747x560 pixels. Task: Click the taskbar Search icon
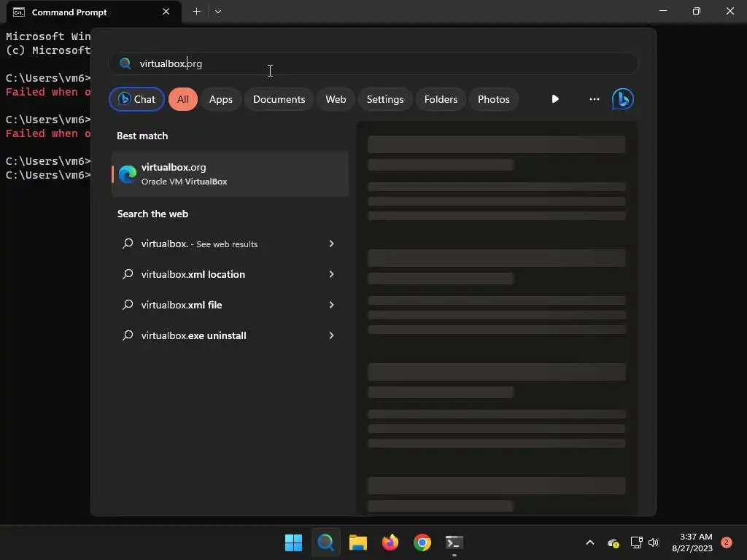326,542
